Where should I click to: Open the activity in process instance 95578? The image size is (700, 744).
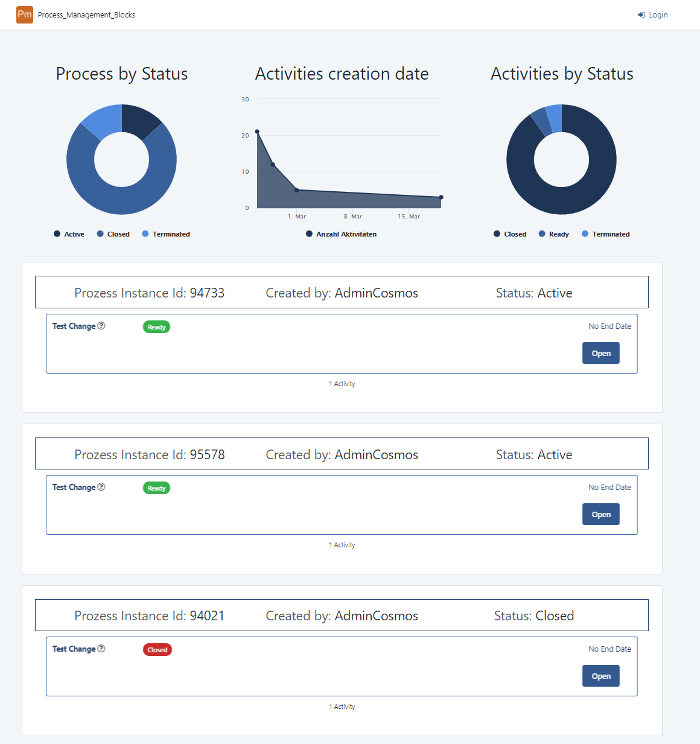tap(600, 515)
